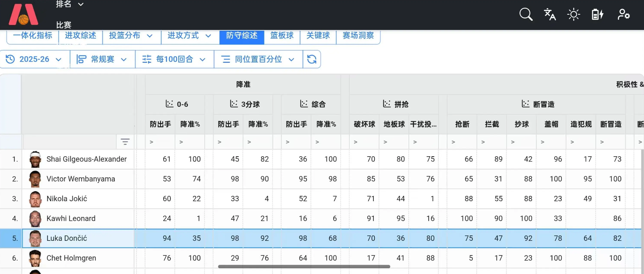Click the scatter chart icon beside 综合
Viewport: 644px width, 274px height.
click(x=304, y=104)
